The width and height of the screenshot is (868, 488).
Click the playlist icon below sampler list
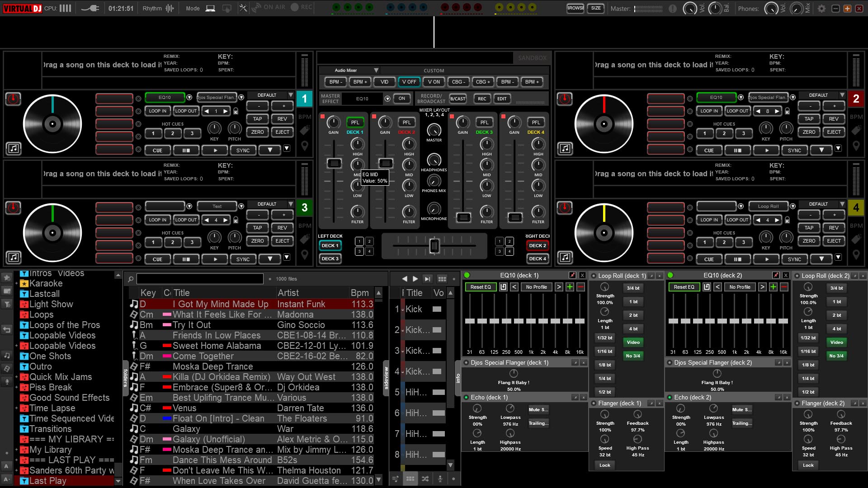(x=396, y=479)
